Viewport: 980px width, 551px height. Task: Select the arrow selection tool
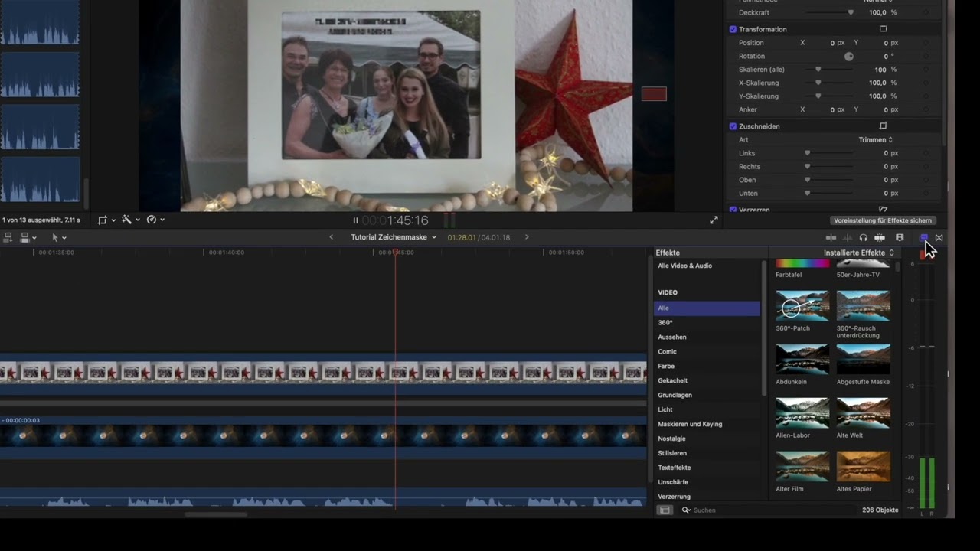coord(54,237)
